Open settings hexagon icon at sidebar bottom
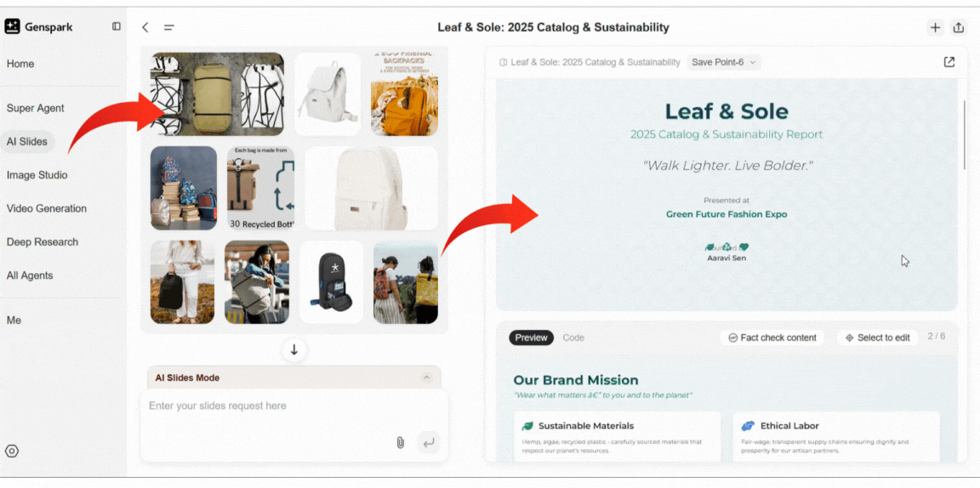Screen dimensions: 980x488 12,451
